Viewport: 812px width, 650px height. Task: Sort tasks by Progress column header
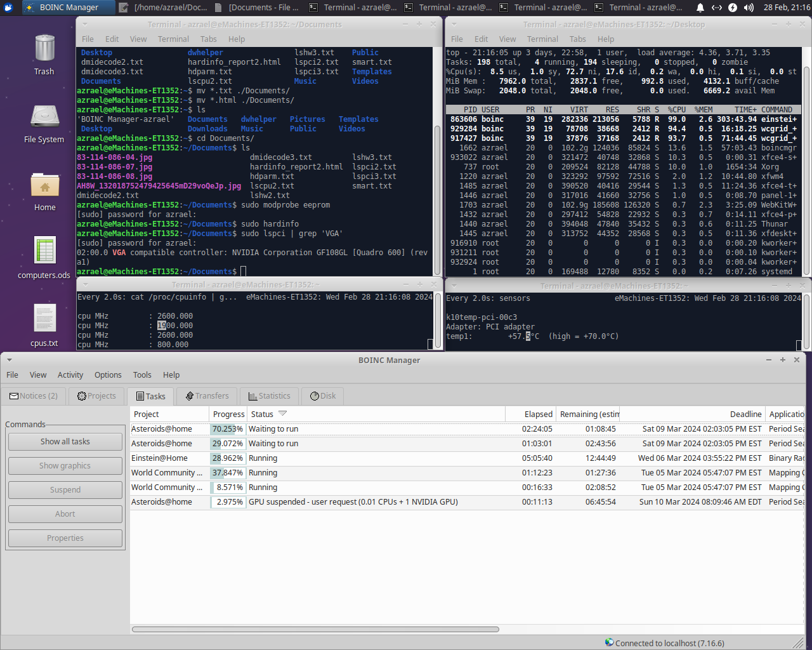228,414
